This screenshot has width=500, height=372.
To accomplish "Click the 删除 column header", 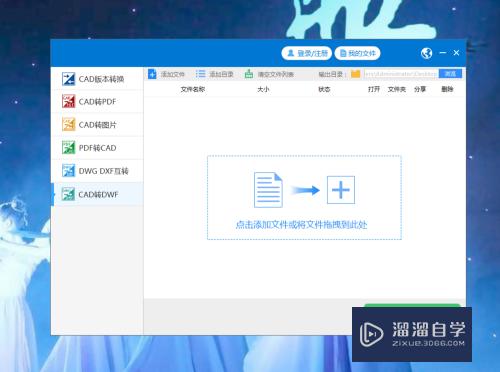I will (x=447, y=89).
